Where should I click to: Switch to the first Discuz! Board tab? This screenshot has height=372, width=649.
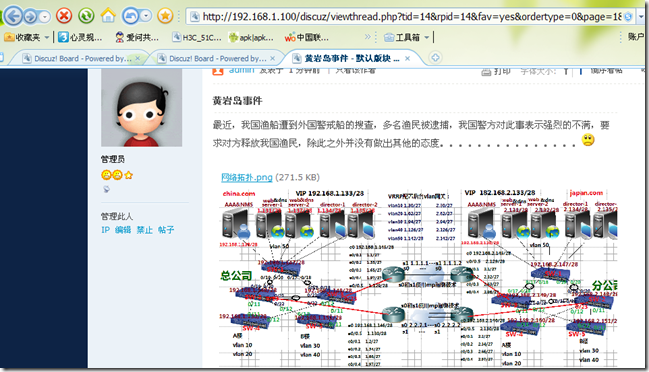pos(77,59)
